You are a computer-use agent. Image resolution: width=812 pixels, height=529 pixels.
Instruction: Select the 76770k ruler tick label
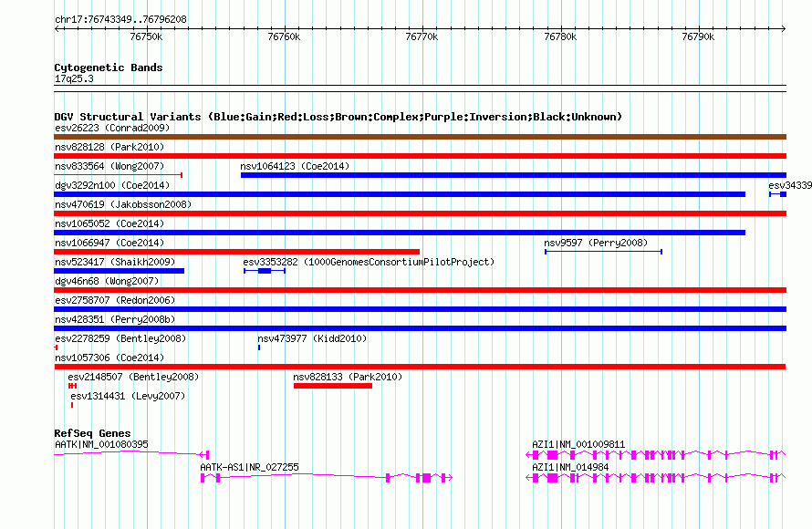[x=422, y=36]
